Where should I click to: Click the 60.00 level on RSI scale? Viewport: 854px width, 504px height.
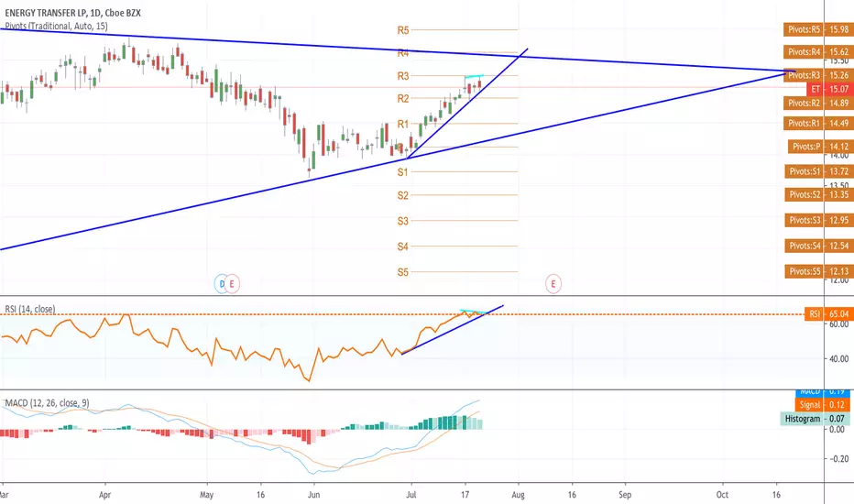838,324
